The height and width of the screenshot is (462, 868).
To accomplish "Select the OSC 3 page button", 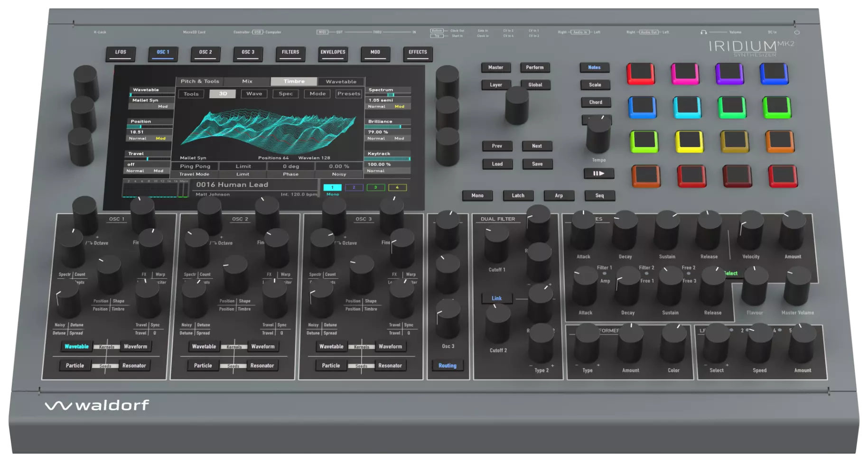I will click(248, 53).
